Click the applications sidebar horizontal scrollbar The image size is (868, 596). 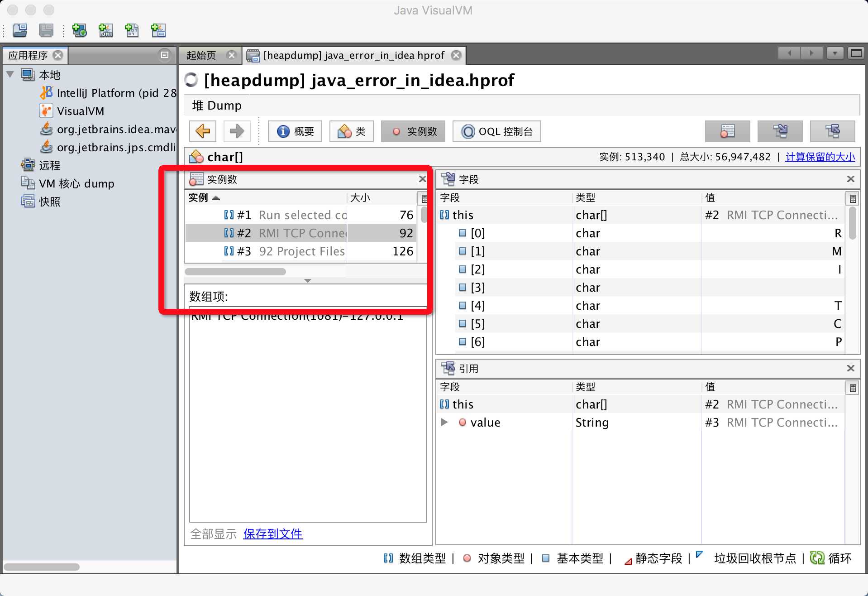click(42, 567)
